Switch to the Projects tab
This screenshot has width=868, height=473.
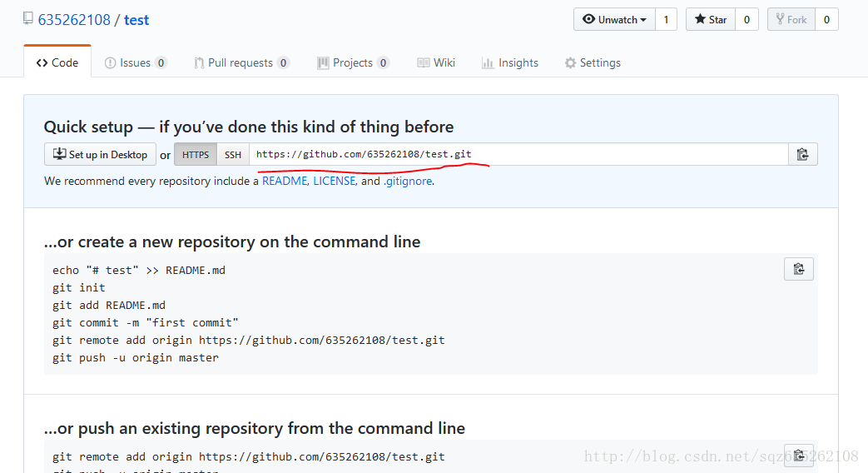[353, 62]
